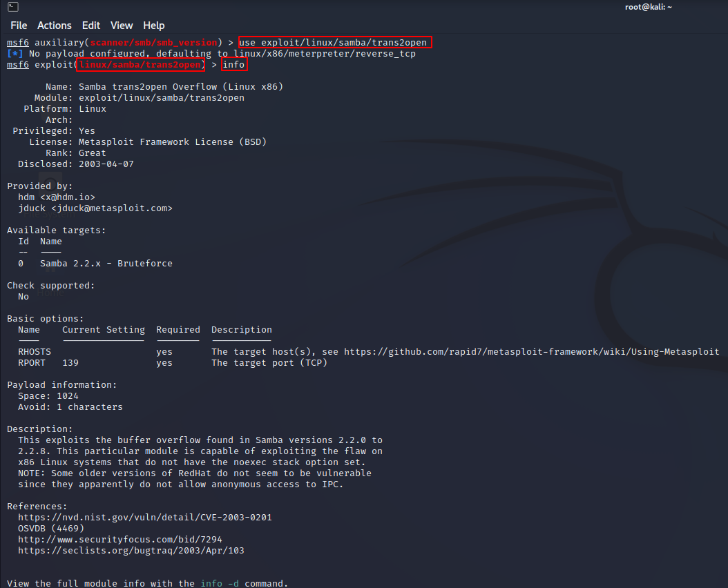This screenshot has width=728, height=588.
Task: Open the Edit menu
Action: (91, 26)
